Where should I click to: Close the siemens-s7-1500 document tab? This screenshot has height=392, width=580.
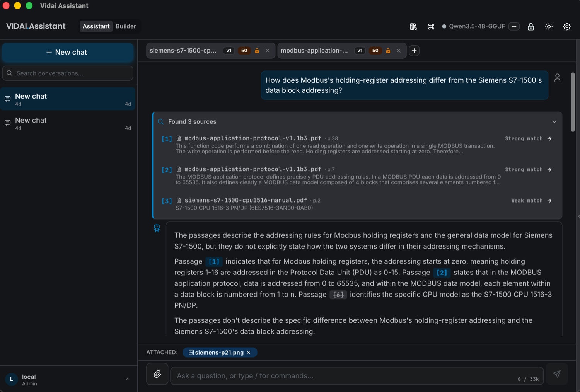click(x=268, y=51)
